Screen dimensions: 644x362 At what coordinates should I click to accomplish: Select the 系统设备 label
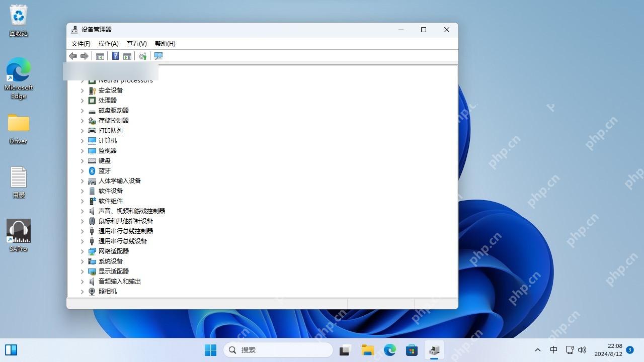coord(111,261)
